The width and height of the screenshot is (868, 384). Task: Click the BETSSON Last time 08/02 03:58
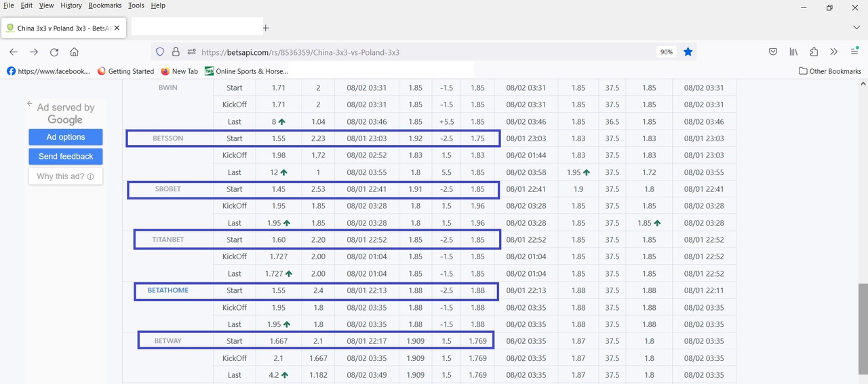[x=526, y=172]
